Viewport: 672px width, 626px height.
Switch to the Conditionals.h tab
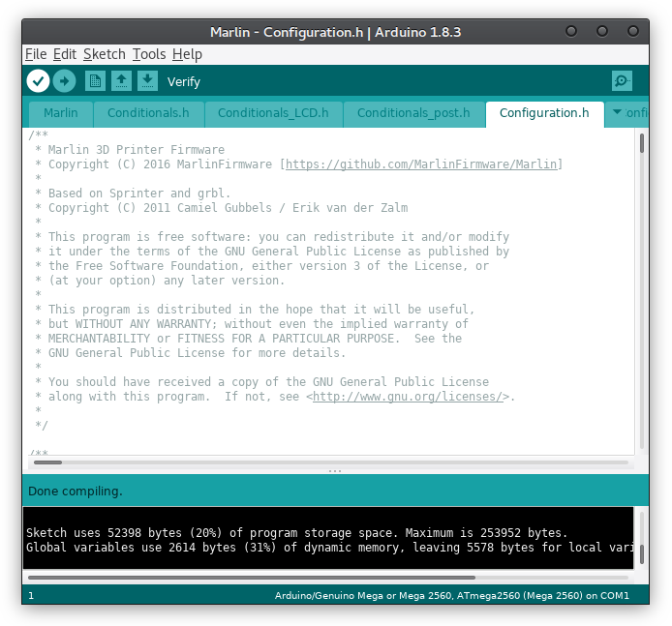[x=148, y=113]
